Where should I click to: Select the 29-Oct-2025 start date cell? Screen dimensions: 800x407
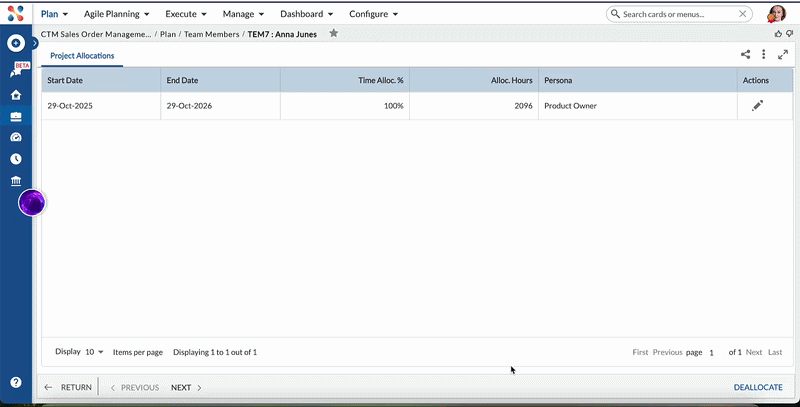tap(101, 106)
